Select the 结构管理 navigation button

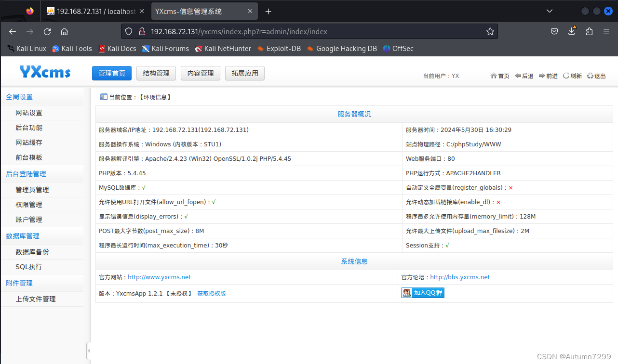[x=156, y=73]
